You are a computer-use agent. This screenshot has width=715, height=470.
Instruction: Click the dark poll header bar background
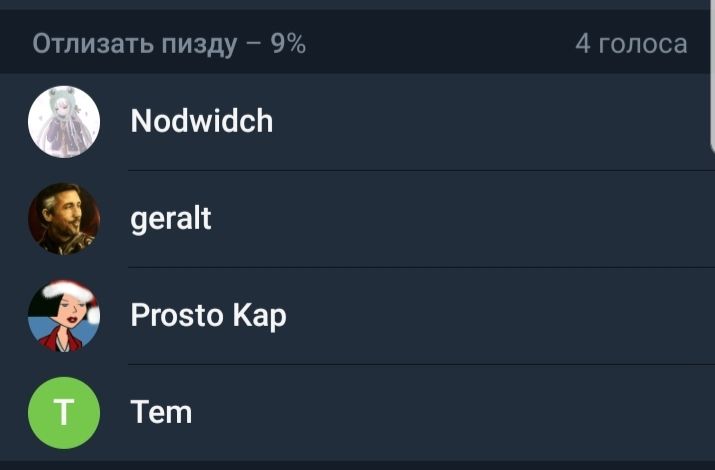point(440,45)
